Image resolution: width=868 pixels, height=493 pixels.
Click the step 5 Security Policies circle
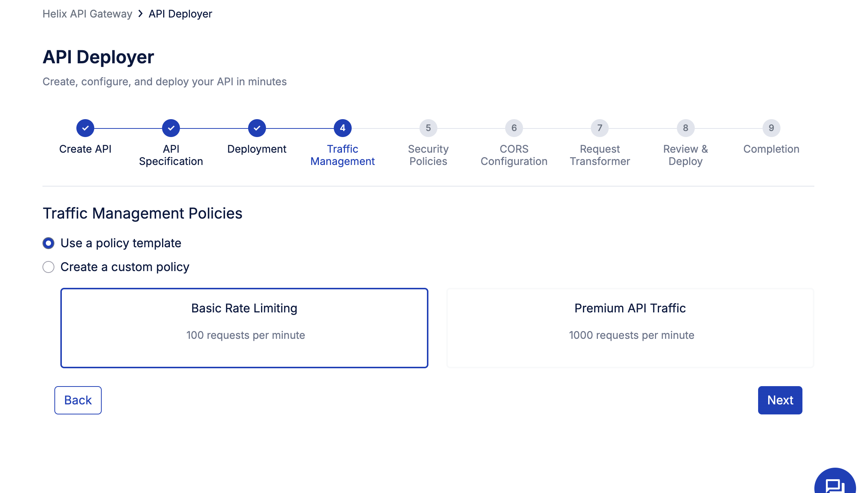tap(428, 128)
